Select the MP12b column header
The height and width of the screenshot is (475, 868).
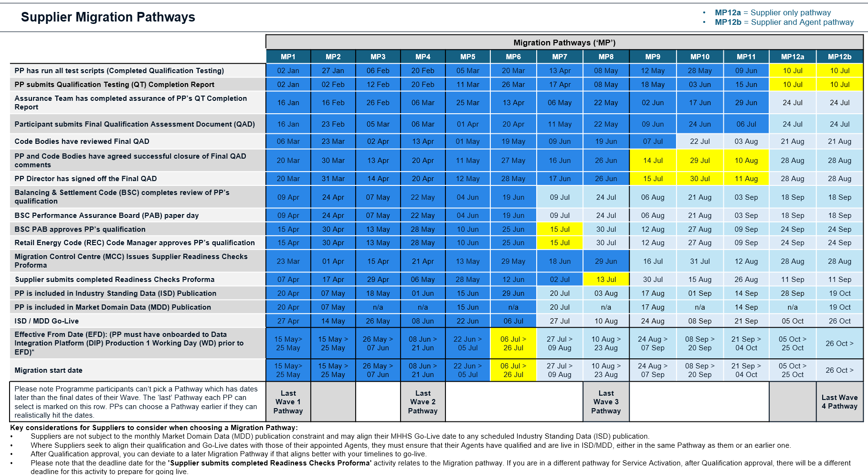[x=840, y=57]
